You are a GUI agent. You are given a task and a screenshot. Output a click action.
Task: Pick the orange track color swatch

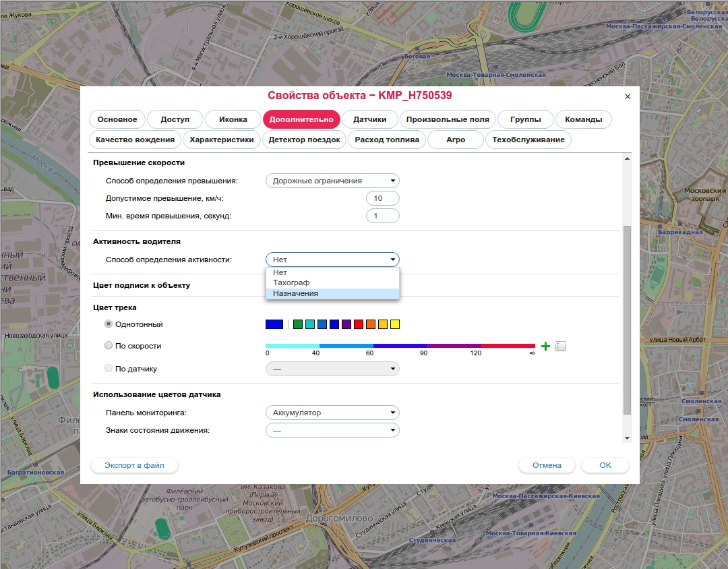point(371,324)
